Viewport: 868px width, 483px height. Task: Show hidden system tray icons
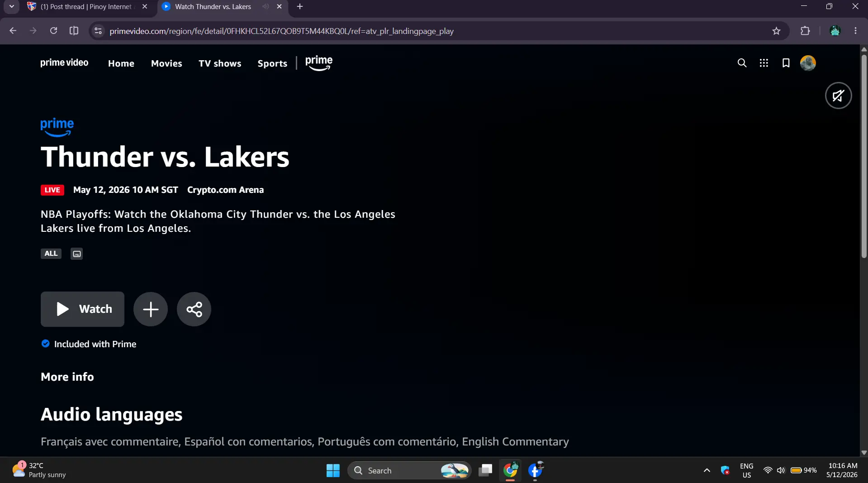pyautogui.click(x=707, y=470)
